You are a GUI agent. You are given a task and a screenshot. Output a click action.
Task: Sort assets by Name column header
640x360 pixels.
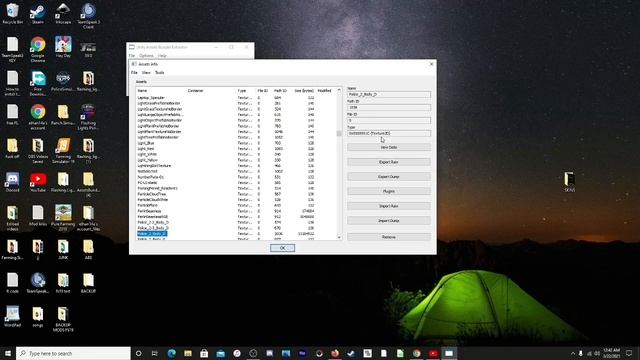[x=161, y=91]
